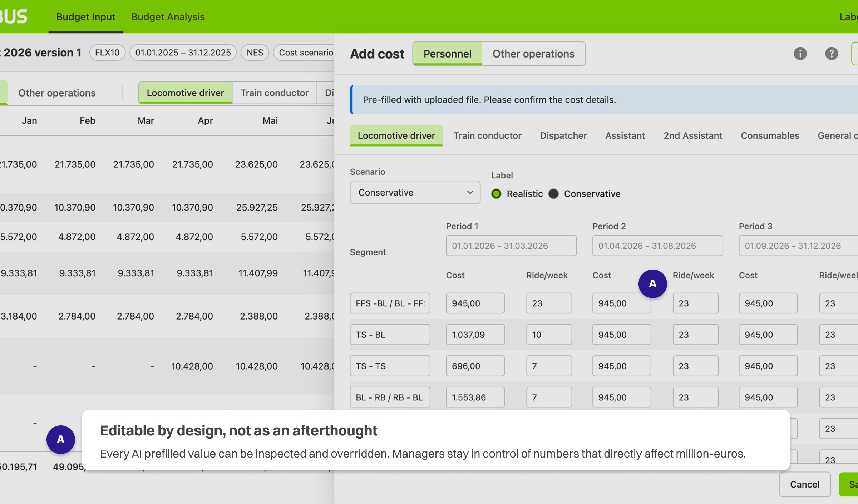Viewport: 858px width, 504px height.
Task: Click Period 1 date range field
Action: pos(511,246)
